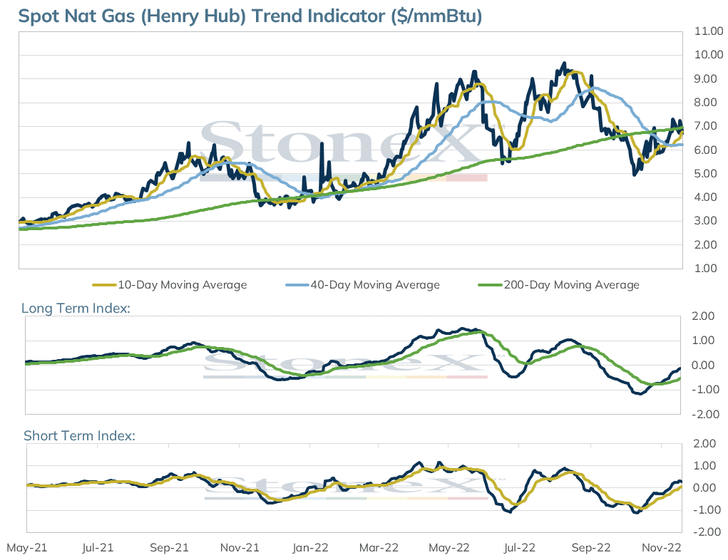This screenshot has width=728, height=560.
Task: Click the Mar-22 date axis label
Action: [379, 548]
